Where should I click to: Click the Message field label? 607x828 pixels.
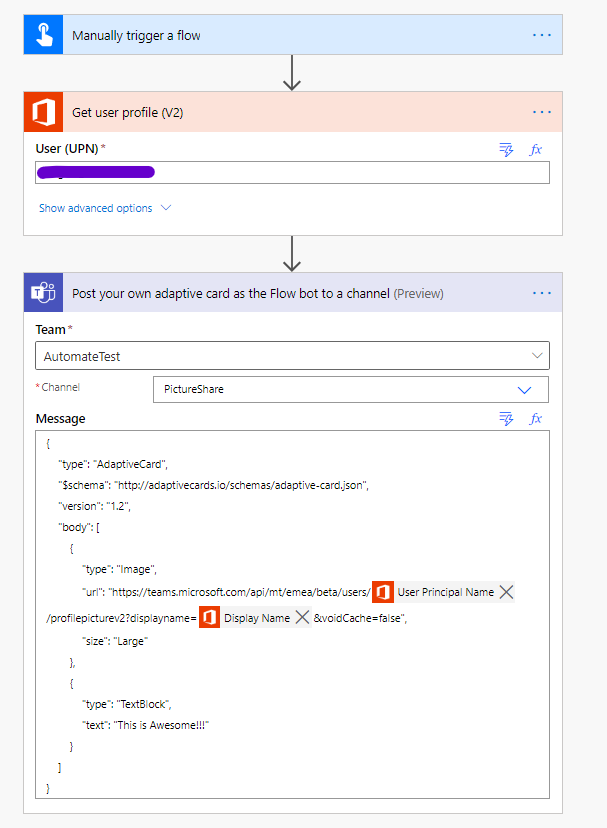coord(60,419)
